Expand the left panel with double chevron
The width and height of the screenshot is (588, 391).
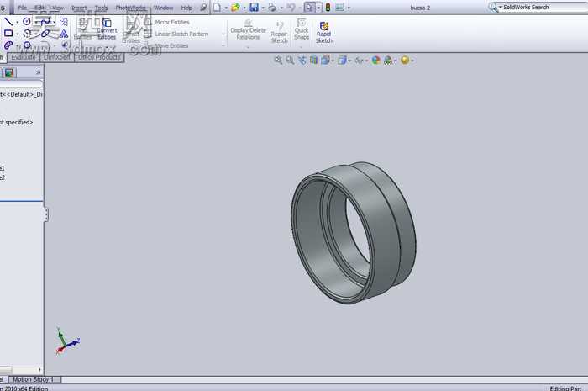click(x=38, y=72)
